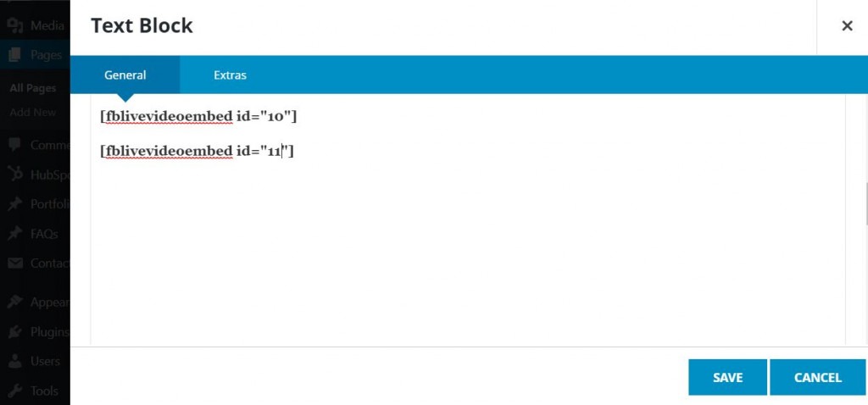Viewport: 868px width, 405px height.
Task: Place cursor in fblivevideoembed id="10" line
Action: (198, 117)
